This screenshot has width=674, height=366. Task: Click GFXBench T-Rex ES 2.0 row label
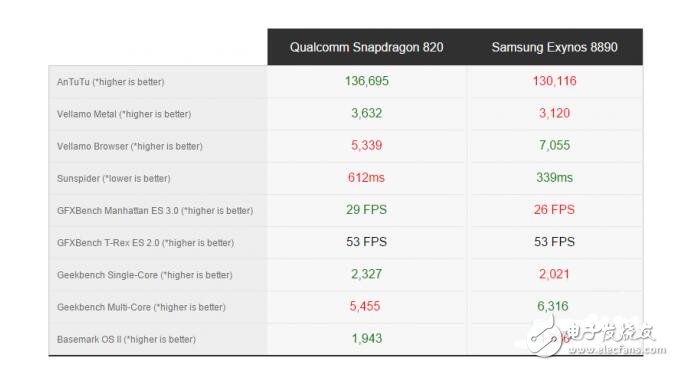145,243
